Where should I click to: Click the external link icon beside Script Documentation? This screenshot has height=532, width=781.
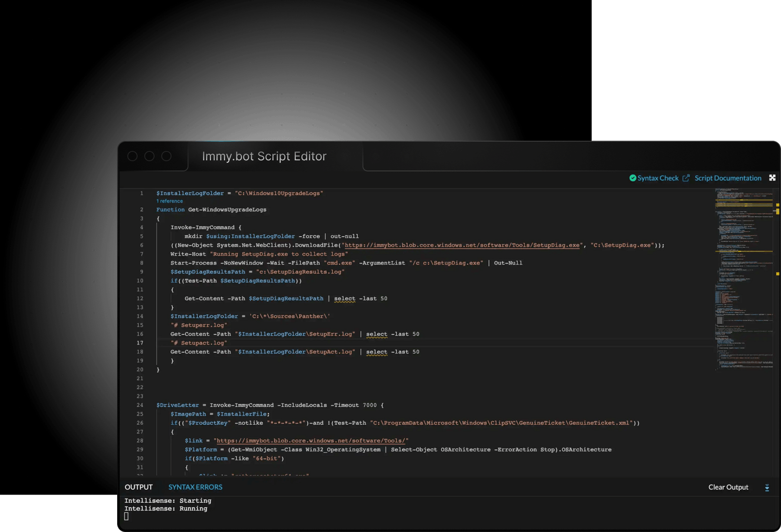[686, 178]
